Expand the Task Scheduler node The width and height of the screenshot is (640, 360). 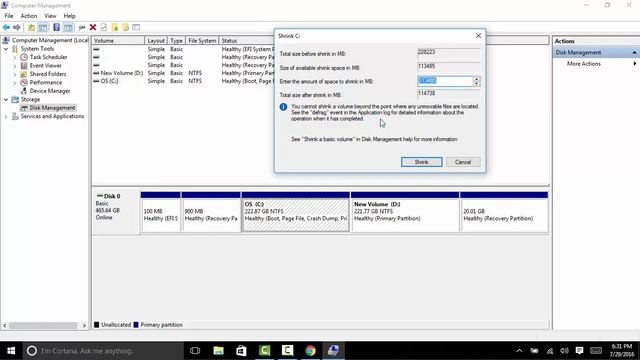tap(15, 57)
